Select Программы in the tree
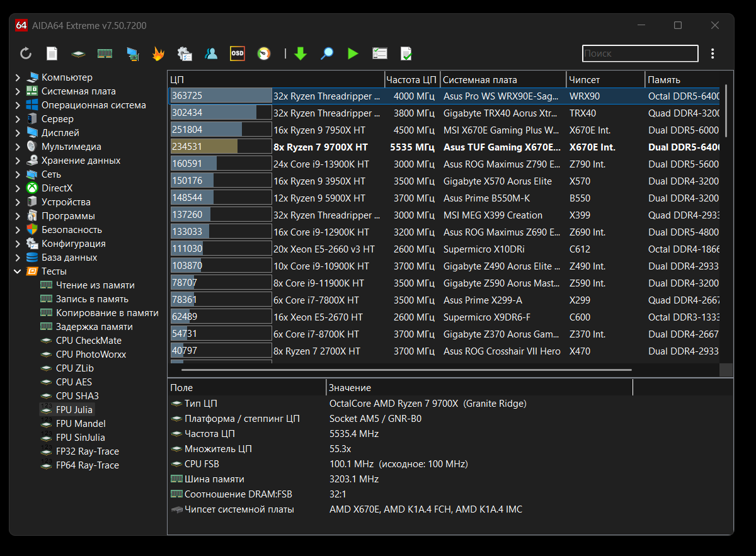 point(68,216)
